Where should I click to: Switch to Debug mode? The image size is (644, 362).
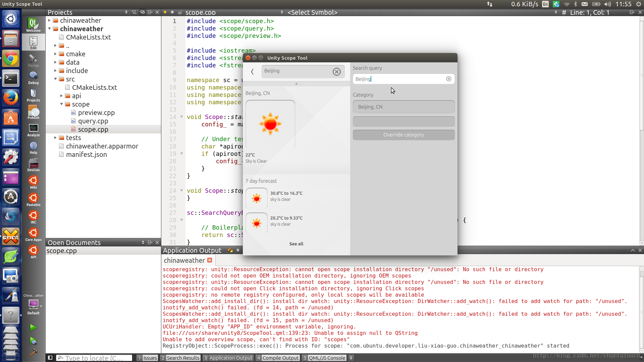click(x=33, y=77)
